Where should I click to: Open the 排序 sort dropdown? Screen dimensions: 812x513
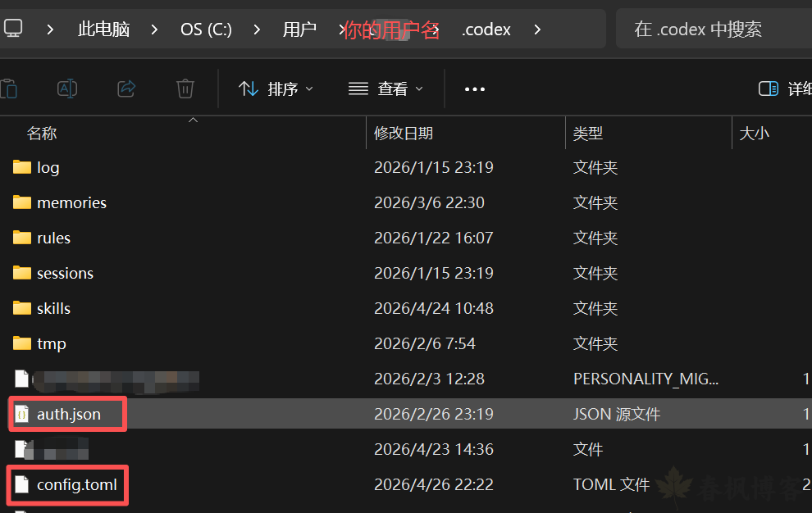[x=276, y=89]
